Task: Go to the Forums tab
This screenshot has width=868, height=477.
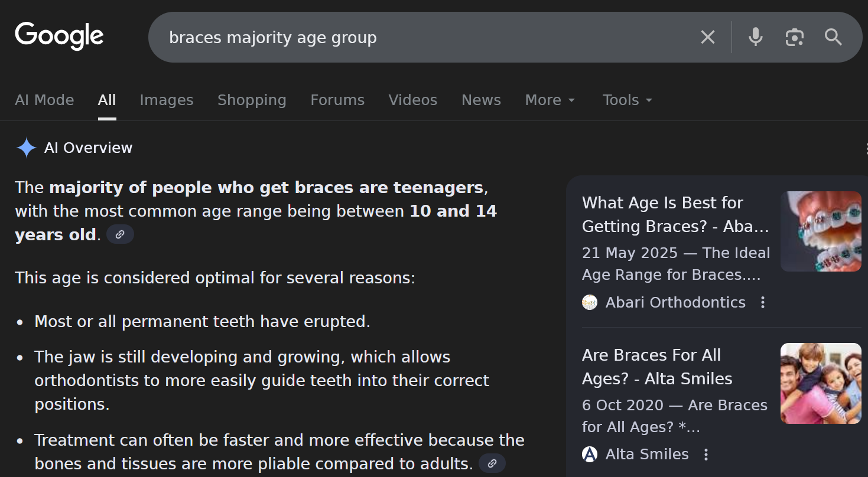Action: pyautogui.click(x=337, y=100)
